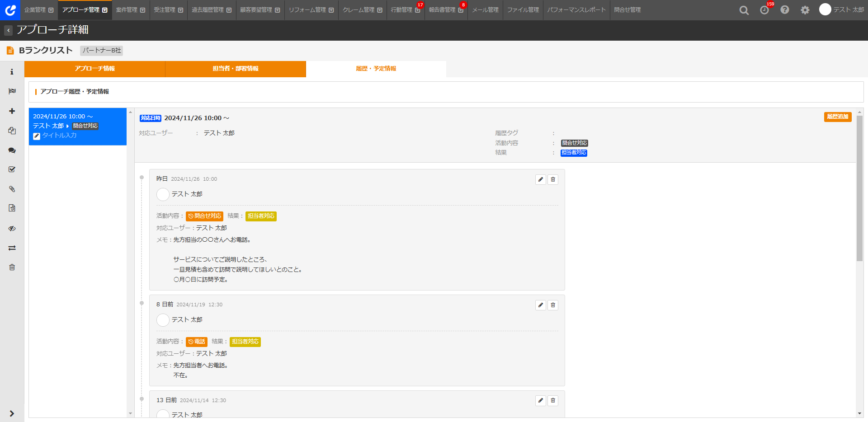Delete the 2024/11/19 12:30 history entry
The image size is (868, 422).
[x=553, y=305]
